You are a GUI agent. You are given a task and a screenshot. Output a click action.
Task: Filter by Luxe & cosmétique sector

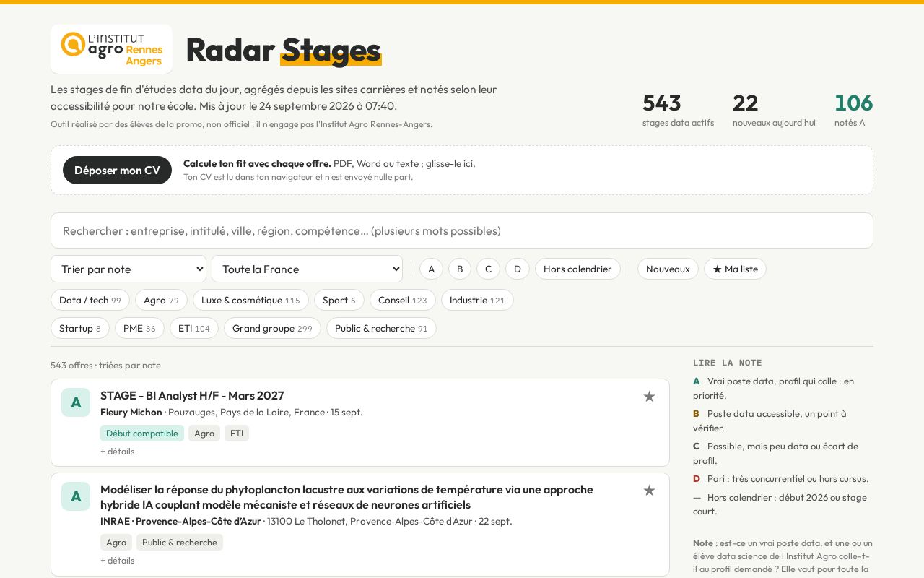click(250, 300)
